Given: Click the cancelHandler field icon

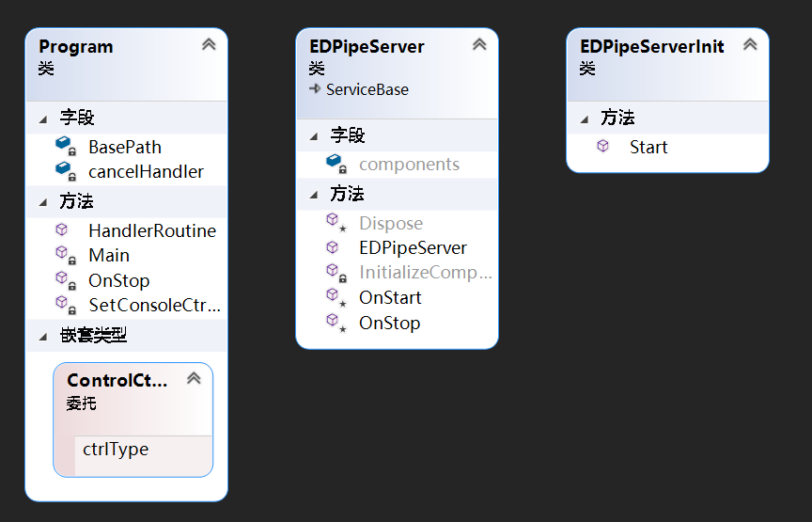Looking at the screenshot, I should point(64,170).
